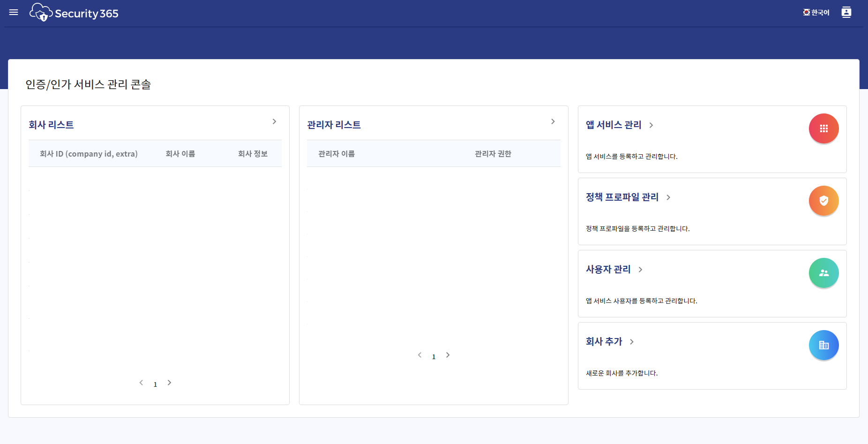Select page 1 in admin list pagination
Viewport: 868px width, 444px height.
(434, 357)
